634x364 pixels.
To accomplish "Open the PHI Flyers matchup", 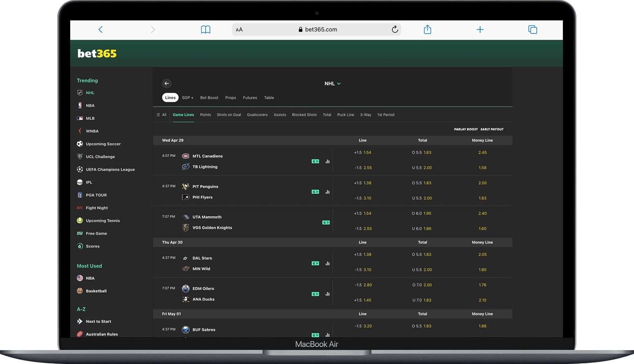I will coord(202,197).
